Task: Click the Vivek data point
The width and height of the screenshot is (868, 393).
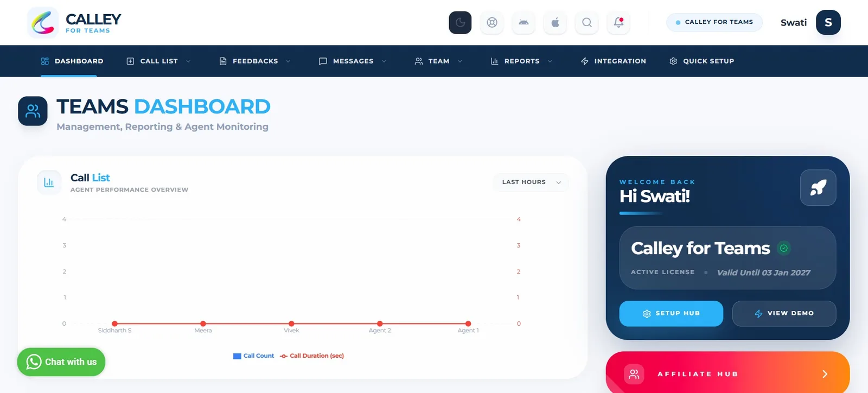Action: pyautogui.click(x=291, y=324)
